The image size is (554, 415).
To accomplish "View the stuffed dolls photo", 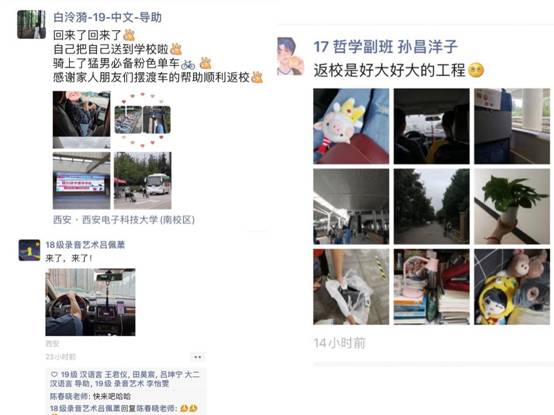I will 512,286.
